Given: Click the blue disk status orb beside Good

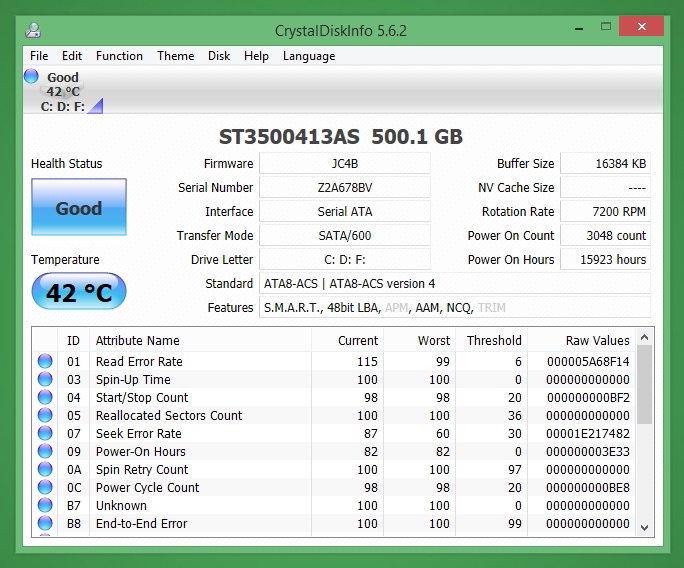Looking at the screenshot, I should tap(31, 76).
